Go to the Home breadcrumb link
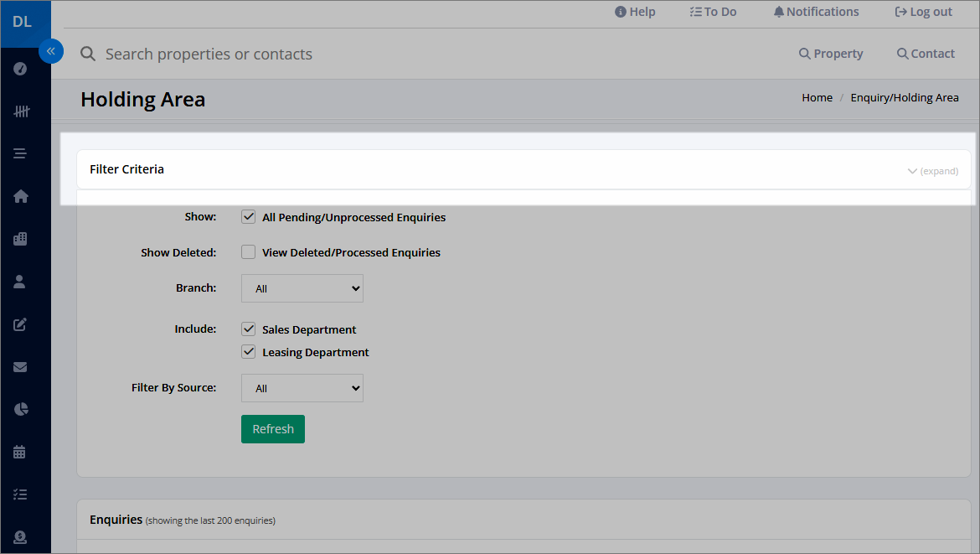The image size is (980, 554). (817, 97)
